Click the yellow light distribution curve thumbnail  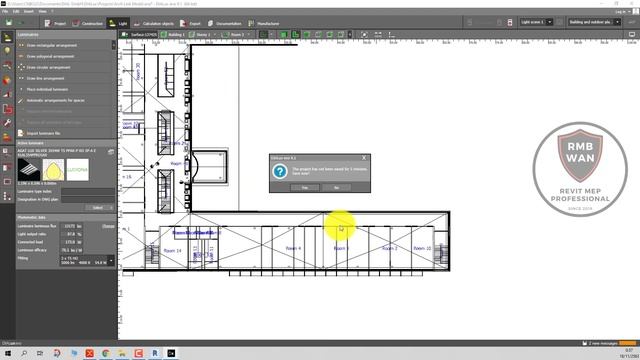53,169
